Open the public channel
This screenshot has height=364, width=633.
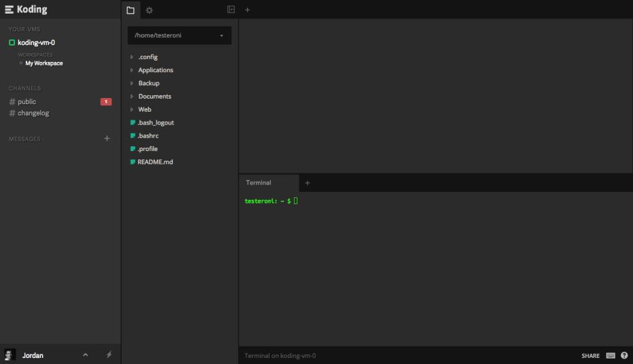(27, 101)
